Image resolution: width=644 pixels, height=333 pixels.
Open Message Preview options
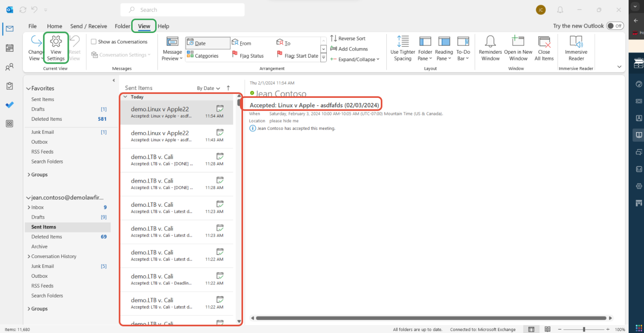(172, 48)
